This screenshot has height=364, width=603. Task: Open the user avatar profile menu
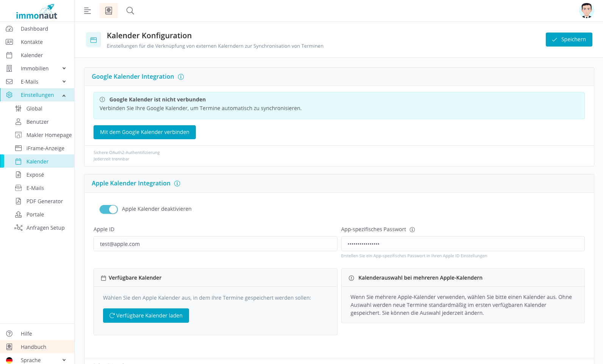[586, 11]
